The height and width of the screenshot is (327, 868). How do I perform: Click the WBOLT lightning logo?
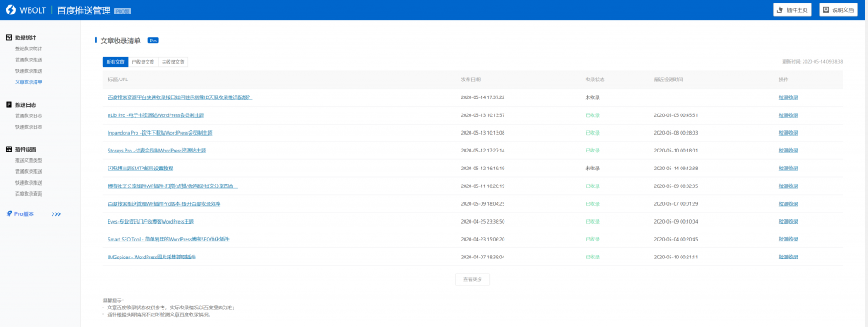click(x=10, y=10)
